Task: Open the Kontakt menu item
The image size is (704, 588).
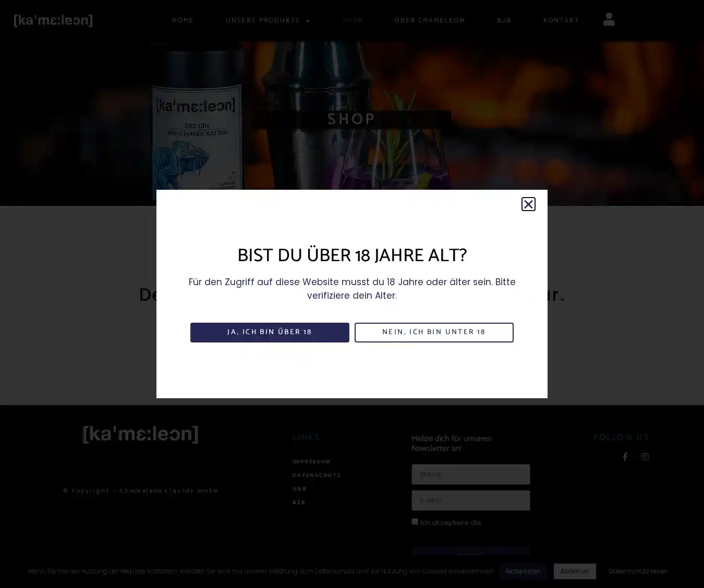Action: 561,20
